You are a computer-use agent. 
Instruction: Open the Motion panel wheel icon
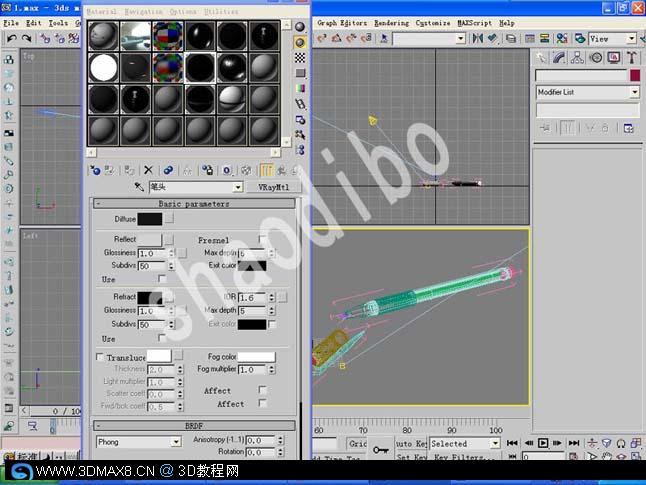click(596, 58)
